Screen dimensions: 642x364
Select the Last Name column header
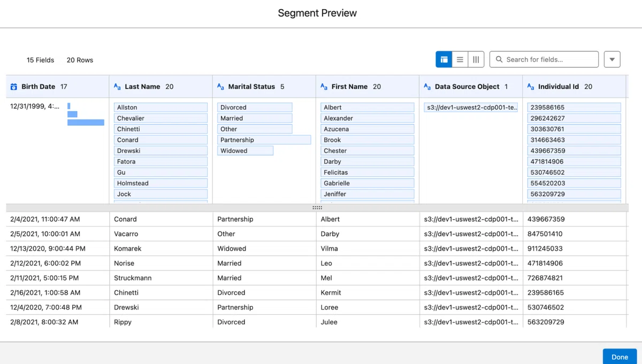click(160, 87)
